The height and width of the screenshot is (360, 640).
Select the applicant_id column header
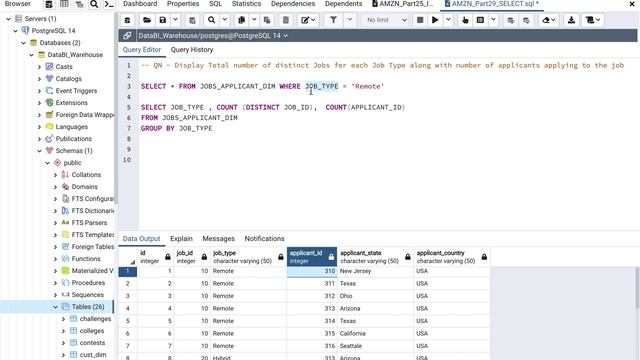[312, 257]
